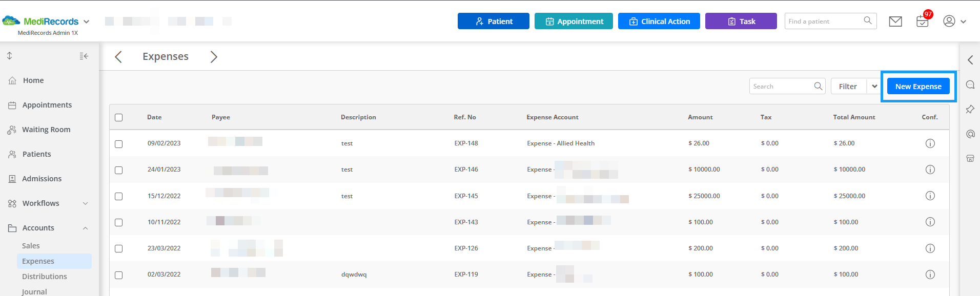Click the at-sign mentions icon in right panel
This screenshot has width=980, height=296.
pyautogui.click(x=970, y=134)
